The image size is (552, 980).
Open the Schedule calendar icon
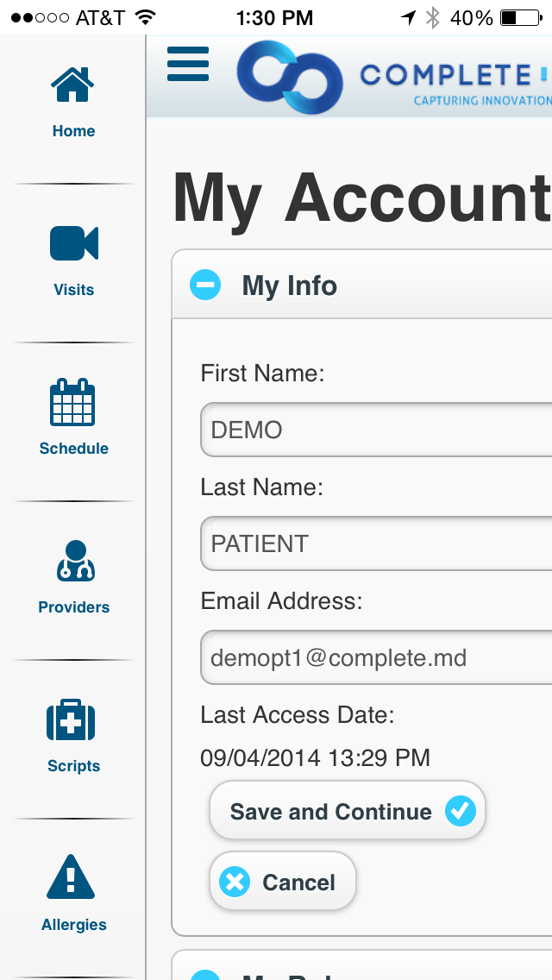(x=72, y=402)
